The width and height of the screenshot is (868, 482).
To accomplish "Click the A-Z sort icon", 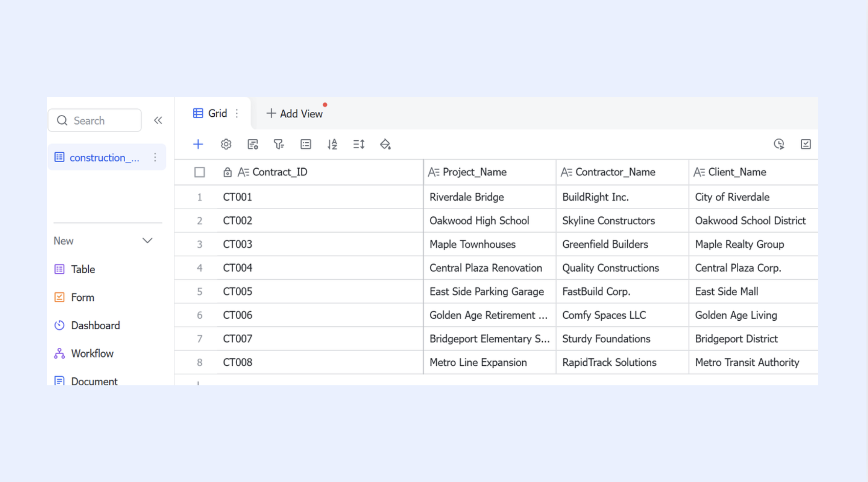I will tap(332, 144).
